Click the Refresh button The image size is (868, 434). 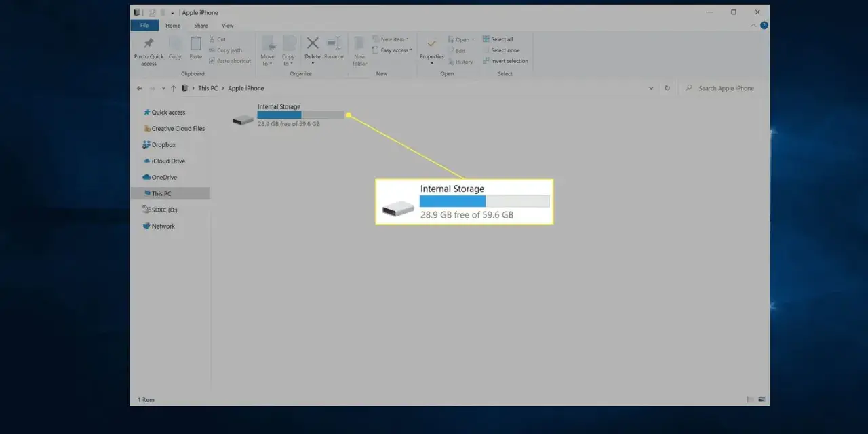(x=667, y=88)
